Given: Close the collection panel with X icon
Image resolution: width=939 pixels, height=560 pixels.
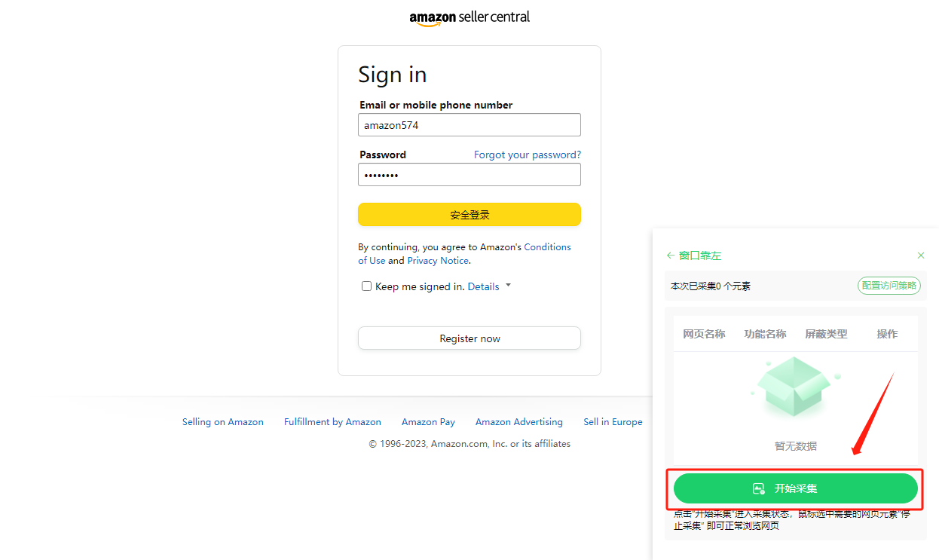Looking at the screenshot, I should point(921,256).
